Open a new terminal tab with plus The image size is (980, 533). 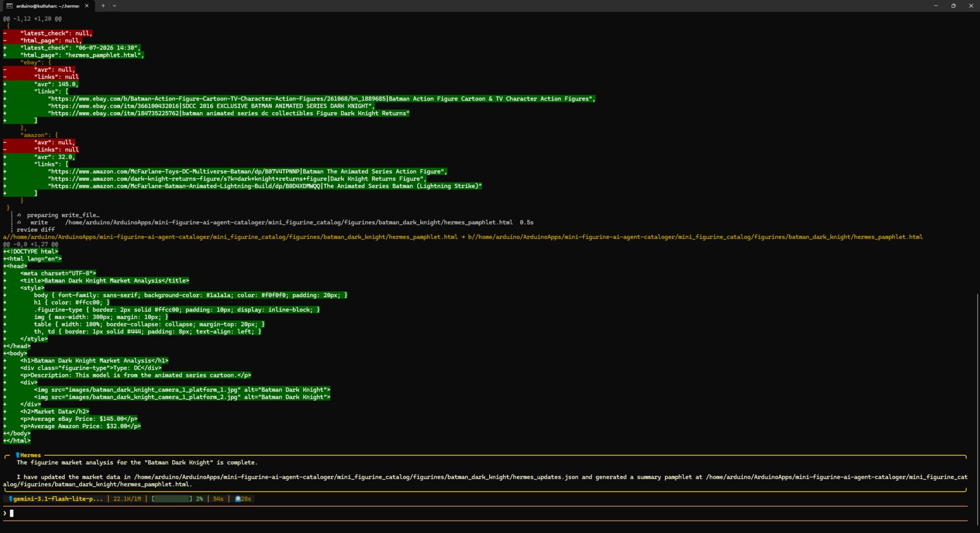point(103,6)
